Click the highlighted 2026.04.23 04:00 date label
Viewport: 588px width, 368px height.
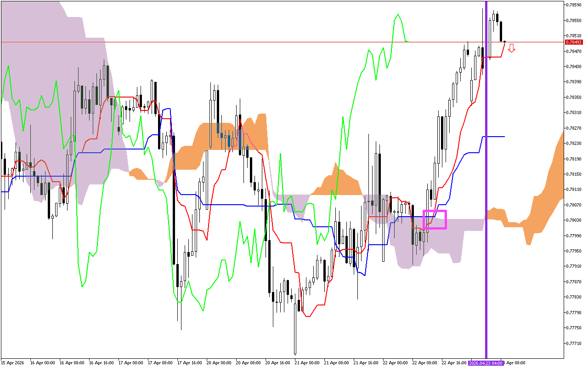click(486, 363)
